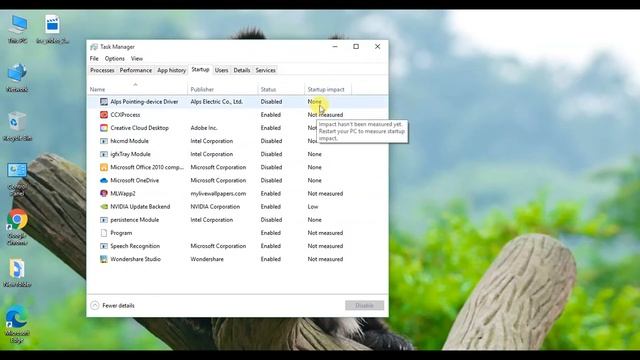The width and height of the screenshot is (640, 360).
Task: Click Not measured impact of Program
Action: click(x=325, y=233)
